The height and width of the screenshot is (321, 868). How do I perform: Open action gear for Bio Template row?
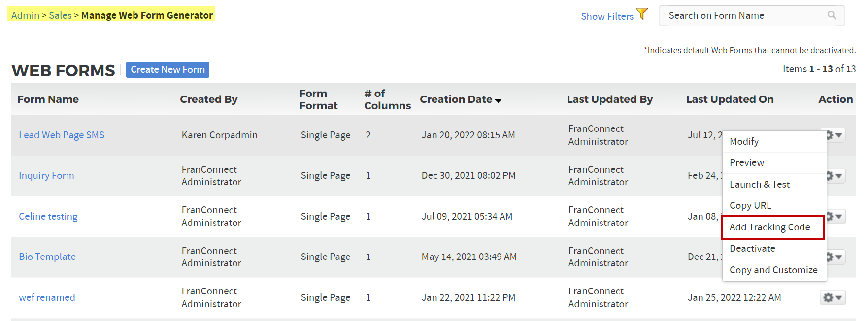click(836, 257)
